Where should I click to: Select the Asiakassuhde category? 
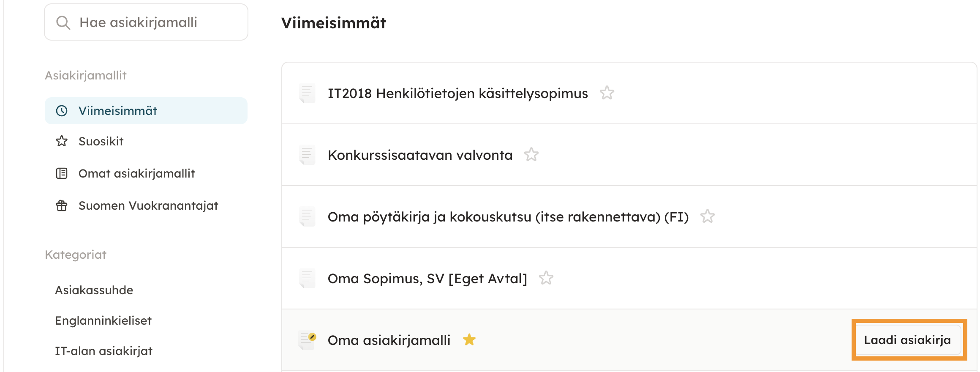94,290
